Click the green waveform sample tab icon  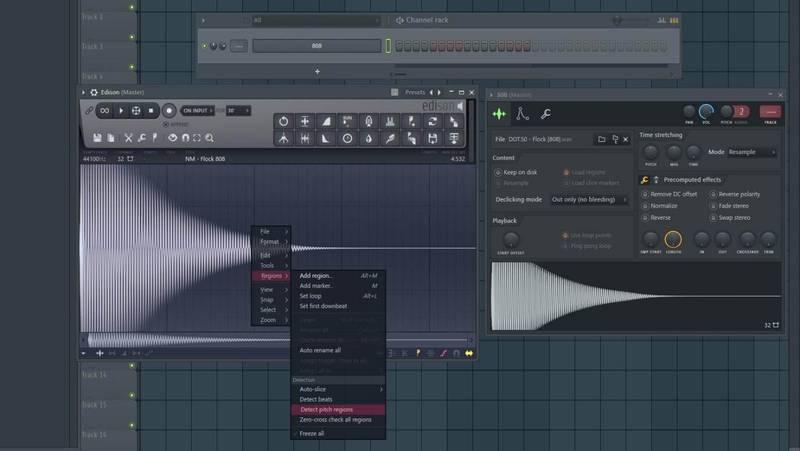tap(499, 114)
